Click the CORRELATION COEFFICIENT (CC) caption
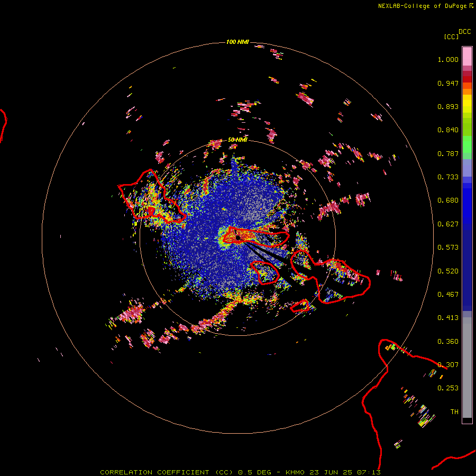Viewport: 476px width, 476px height. point(167,472)
